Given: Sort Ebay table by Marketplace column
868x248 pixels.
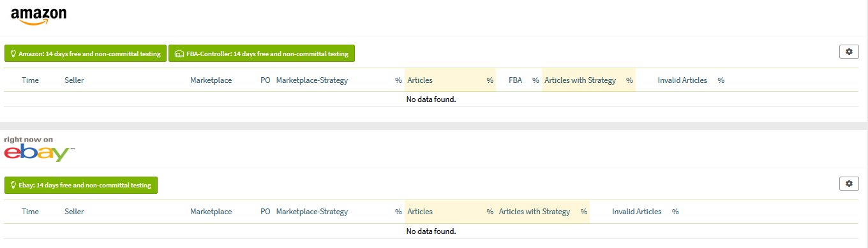Looking at the screenshot, I should (x=211, y=212).
